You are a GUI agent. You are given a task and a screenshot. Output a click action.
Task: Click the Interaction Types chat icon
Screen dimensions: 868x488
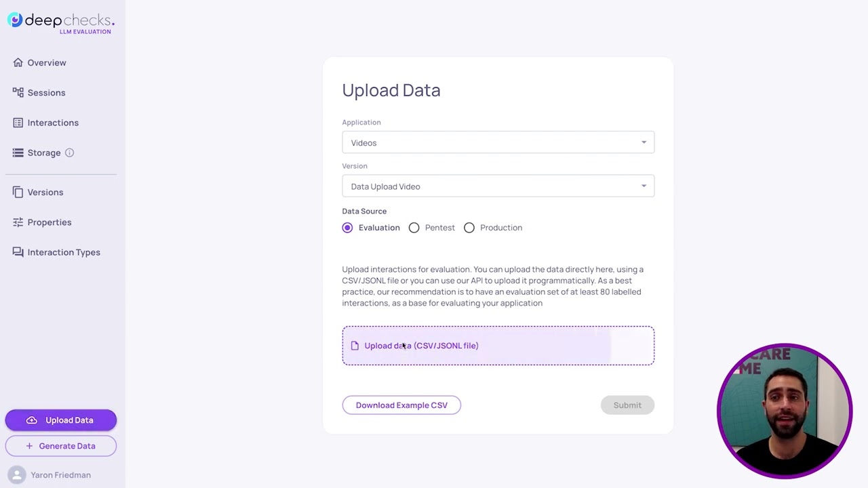click(x=18, y=252)
